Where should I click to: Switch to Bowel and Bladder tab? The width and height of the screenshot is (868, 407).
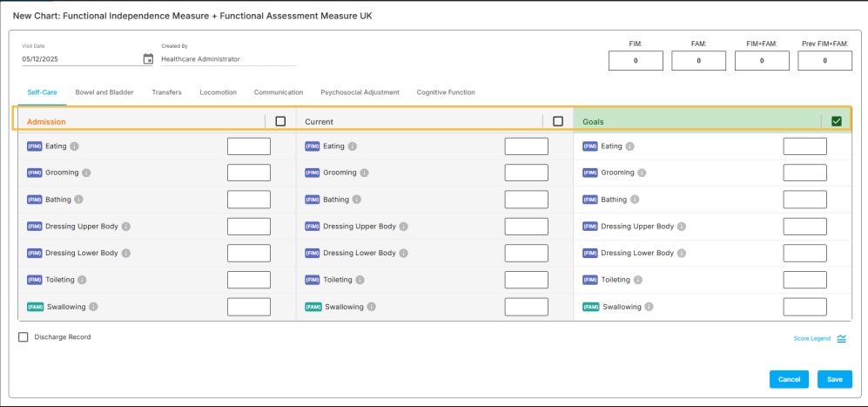[104, 92]
